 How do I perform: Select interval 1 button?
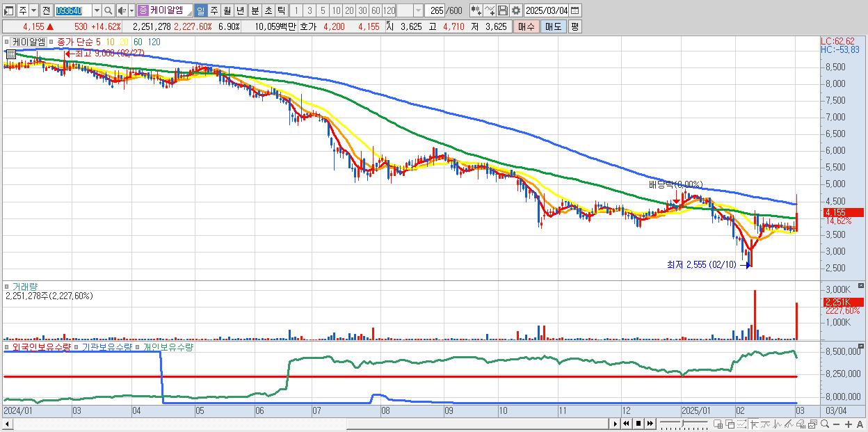(x=296, y=10)
